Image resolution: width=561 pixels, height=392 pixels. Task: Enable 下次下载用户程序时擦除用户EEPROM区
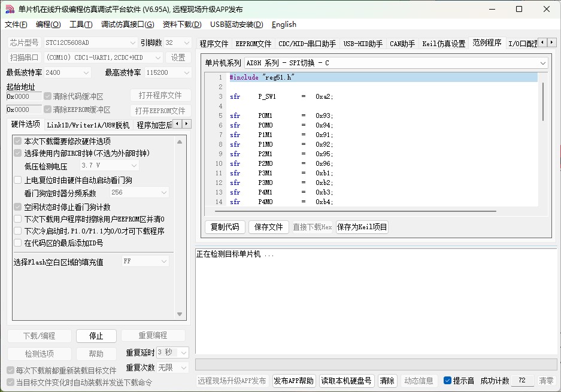17,219
